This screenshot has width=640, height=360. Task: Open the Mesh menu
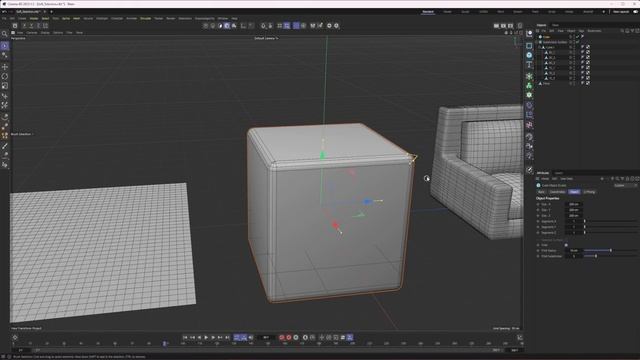tap(76, 18)
